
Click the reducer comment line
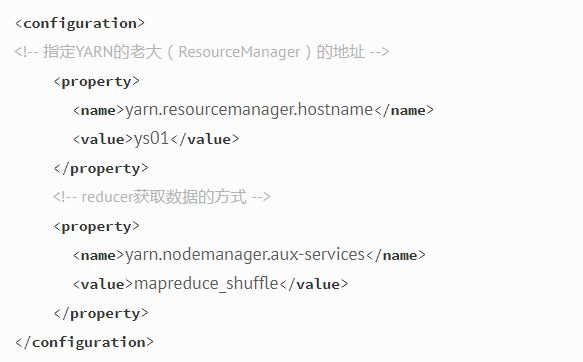point(162,197)
